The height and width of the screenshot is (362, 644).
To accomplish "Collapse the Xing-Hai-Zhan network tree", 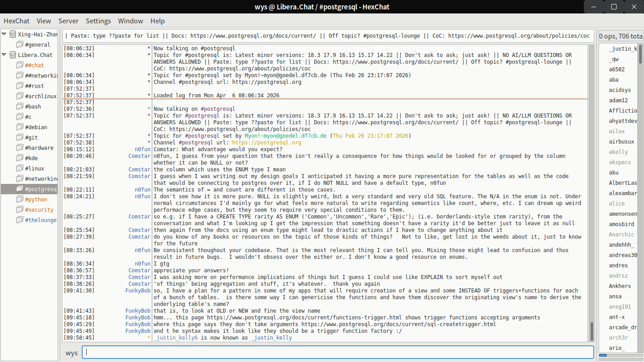I will 4,34.
